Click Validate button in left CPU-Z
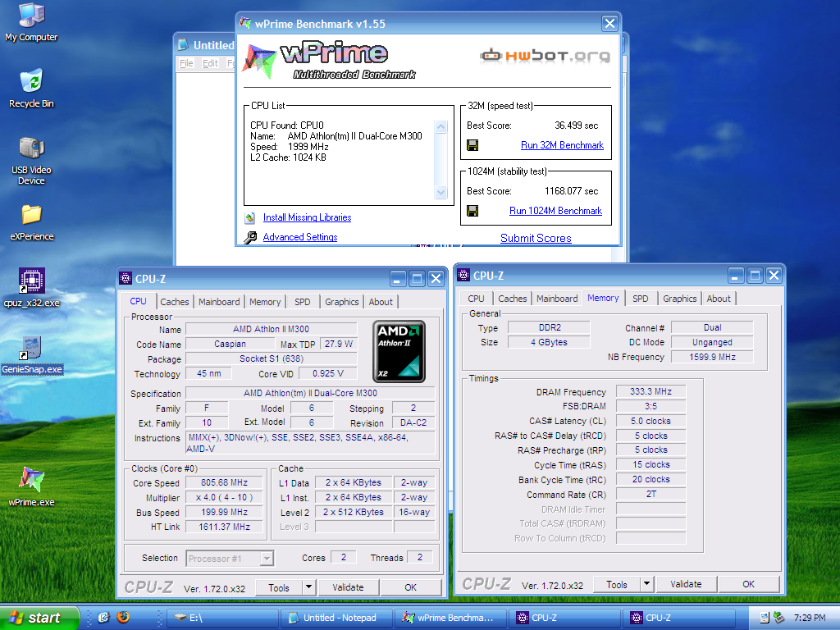The width and height of the screenshot is (840, 630). [x=348, y=587]
